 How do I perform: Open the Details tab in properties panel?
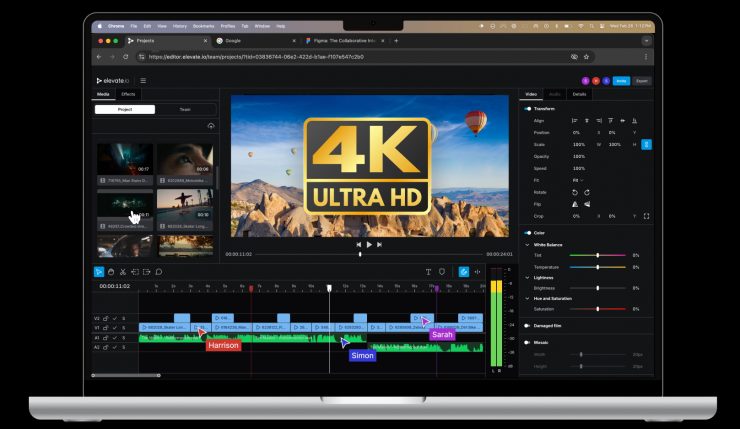click(x=579, y=94)
